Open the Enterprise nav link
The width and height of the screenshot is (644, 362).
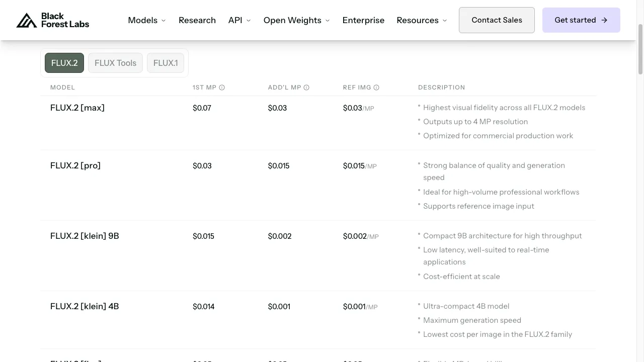tap(363, 20)
